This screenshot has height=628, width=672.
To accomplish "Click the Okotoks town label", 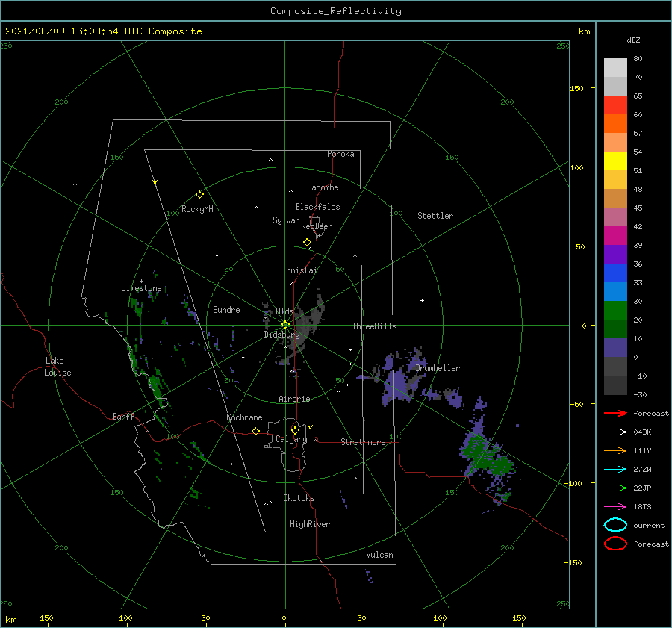I will click(x=299, y=497).
